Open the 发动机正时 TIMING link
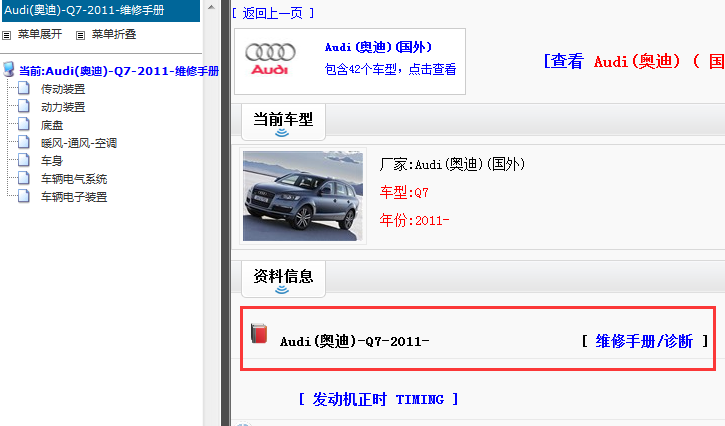Viewport: 725px width, 426px height. pos(378,399)
